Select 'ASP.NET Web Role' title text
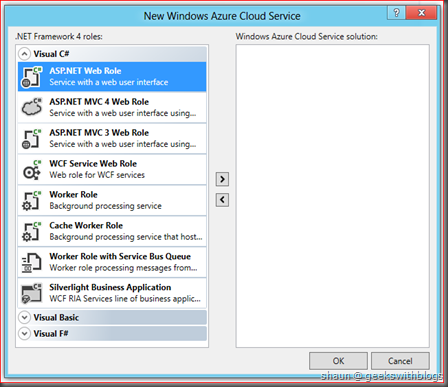 (x=85, y=71)
